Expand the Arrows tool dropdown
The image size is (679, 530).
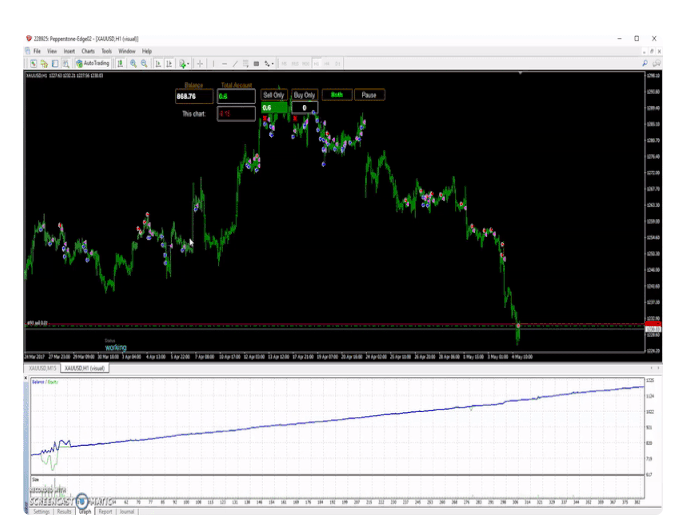point(272,64)
